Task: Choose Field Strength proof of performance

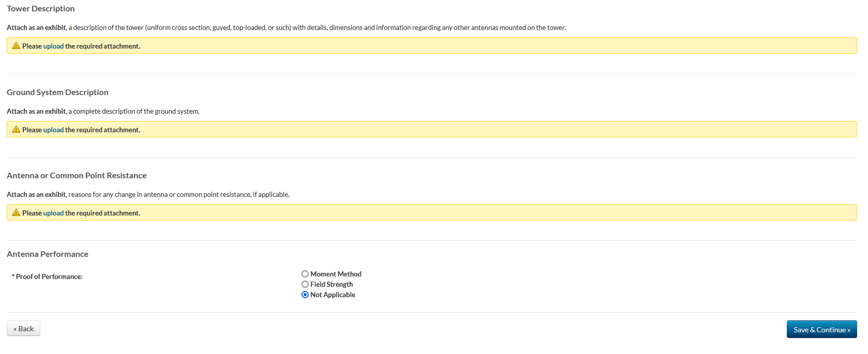Action: 305,285
